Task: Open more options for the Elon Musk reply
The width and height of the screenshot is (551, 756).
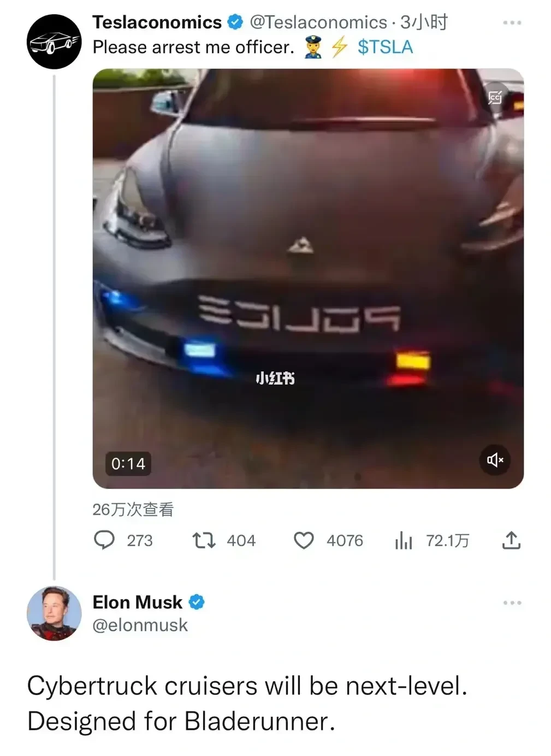Action: tap(512, 603)
